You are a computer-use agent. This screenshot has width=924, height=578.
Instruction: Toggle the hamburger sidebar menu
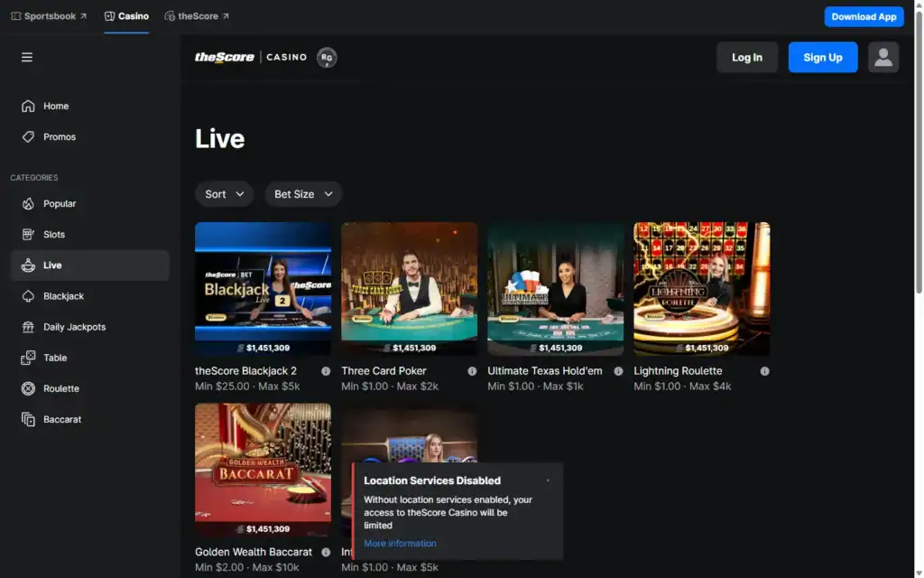point(27,57)
